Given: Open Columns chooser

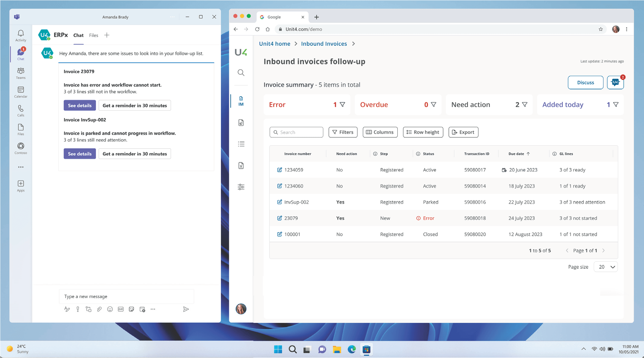Looking at the screenshot, I should (x=380, y=132).
